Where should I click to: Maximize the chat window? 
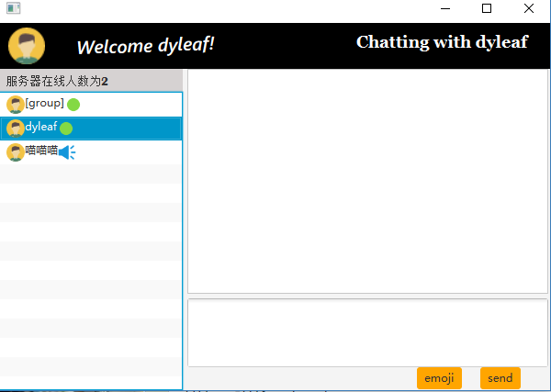click(x=487, y=8)
